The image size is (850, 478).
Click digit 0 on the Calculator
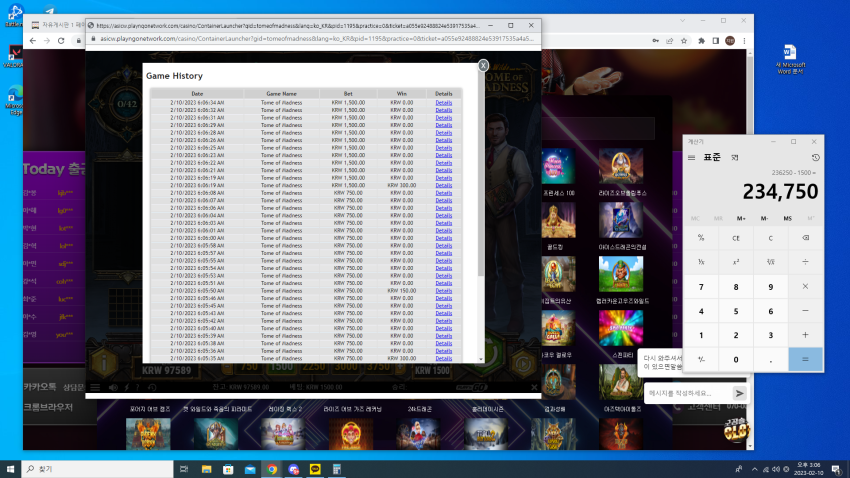pos(736,359)
